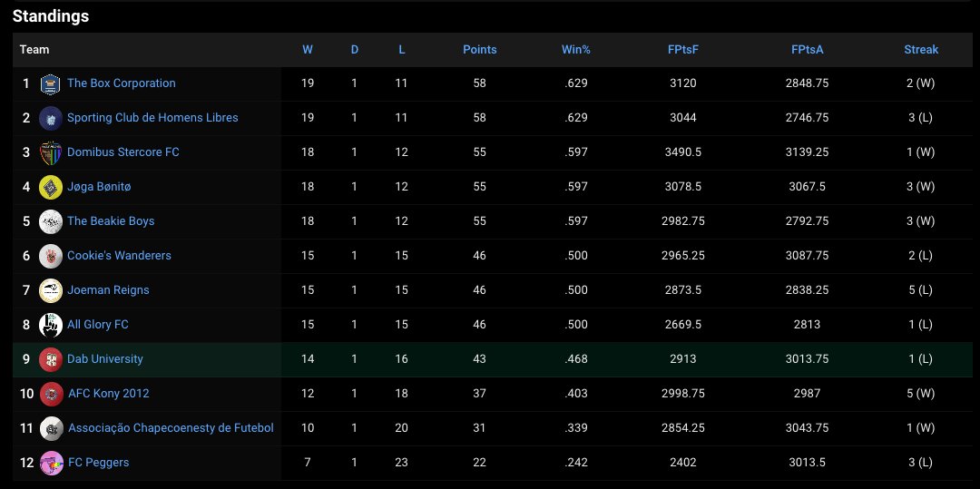Sort standings by D column header
Image resolution: width=980 pixels, height=489 pixels.
[x=355, y=49]
